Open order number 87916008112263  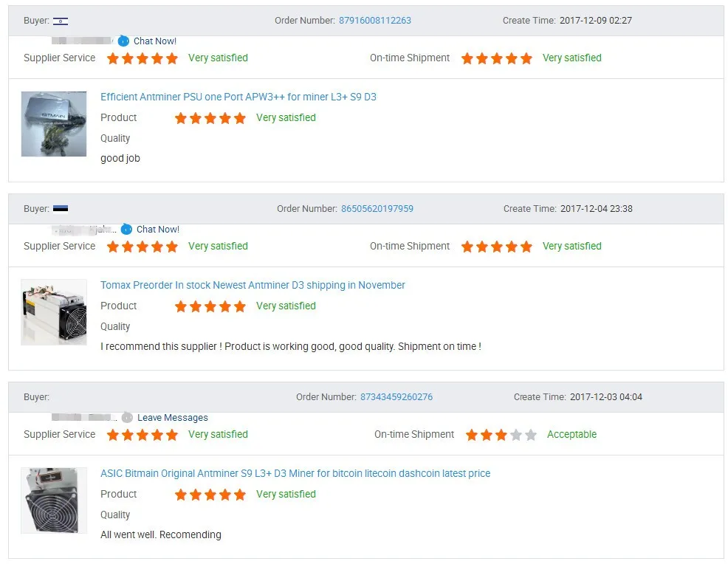(374, 21)
